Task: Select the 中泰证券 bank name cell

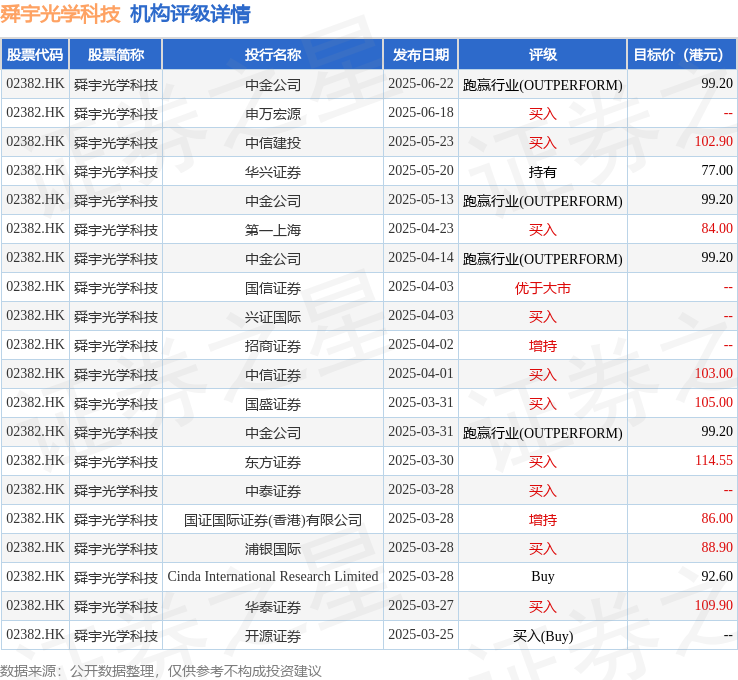Action: [x=273, y=490]
